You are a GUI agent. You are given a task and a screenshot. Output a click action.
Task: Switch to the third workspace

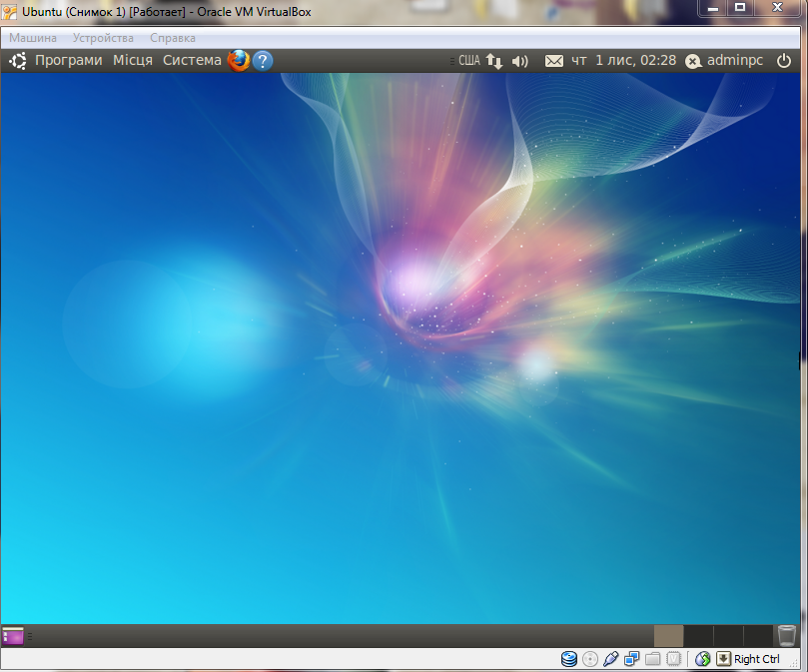tap(728, 636)
